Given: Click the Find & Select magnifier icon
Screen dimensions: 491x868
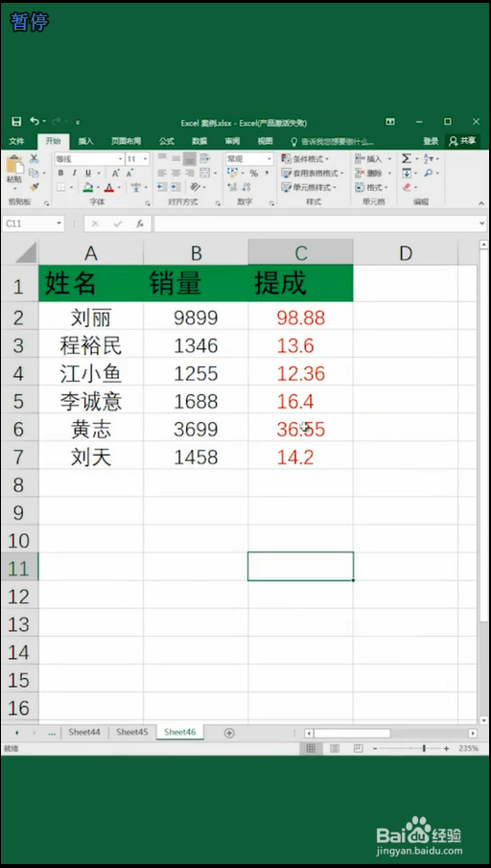Looking at the screenshot, I should click(x=429, y=174).
